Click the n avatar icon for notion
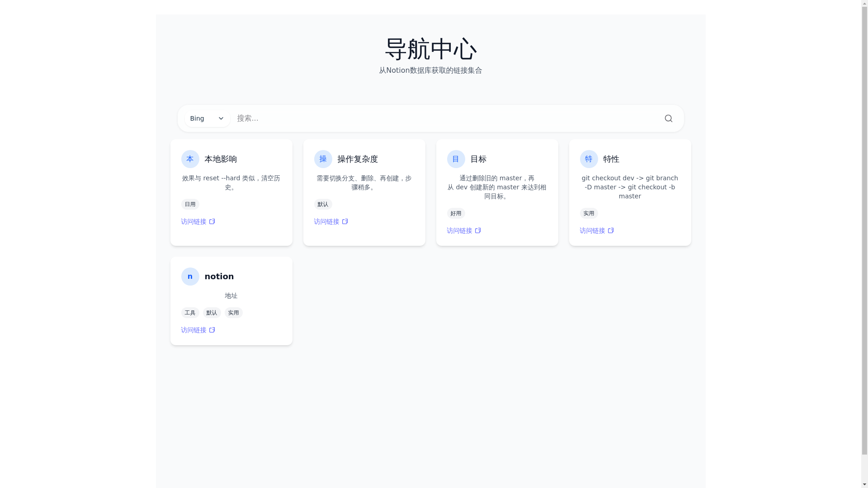Viewport: 868px width, 488px height. [190, 277]
